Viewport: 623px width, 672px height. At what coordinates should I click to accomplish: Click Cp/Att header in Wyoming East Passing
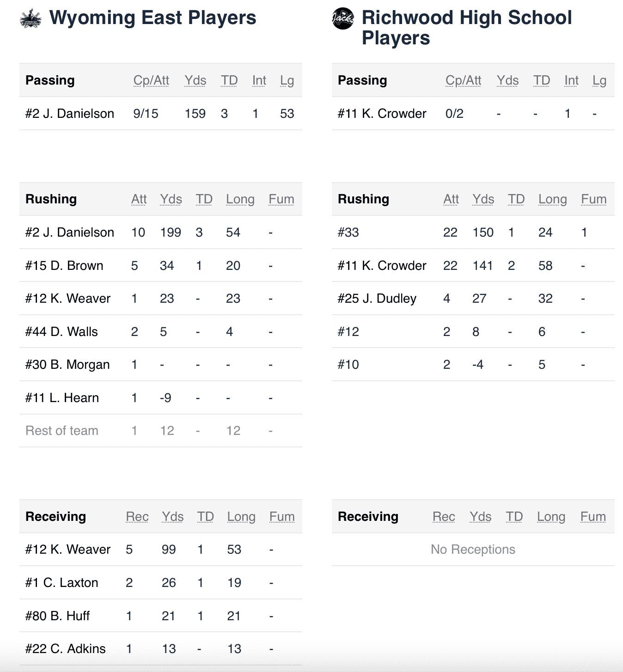tap(151, 80)
